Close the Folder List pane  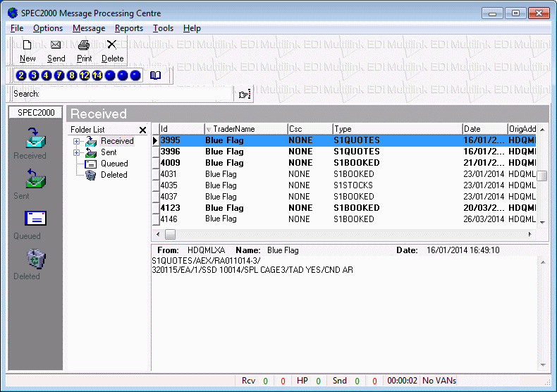(x=142, y=130)
